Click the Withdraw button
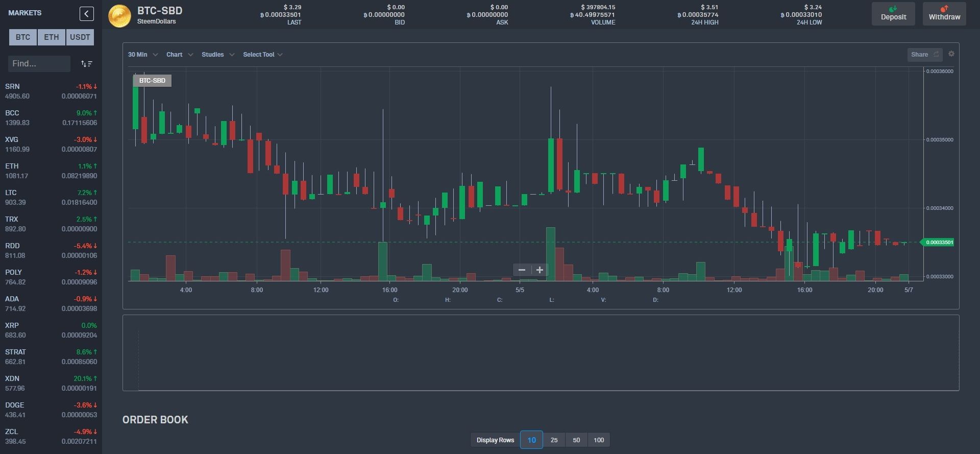Image resolution: width=980 pixels, height=454 pixels. point(944,13)
